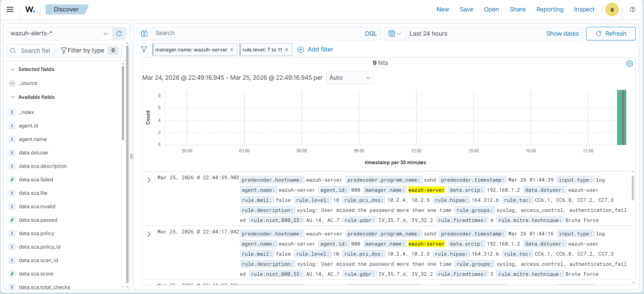Click the data.sca.failed number type icon
Image resolution: width=644 pixels, height=294 pixels.
[x=12, y=180]
